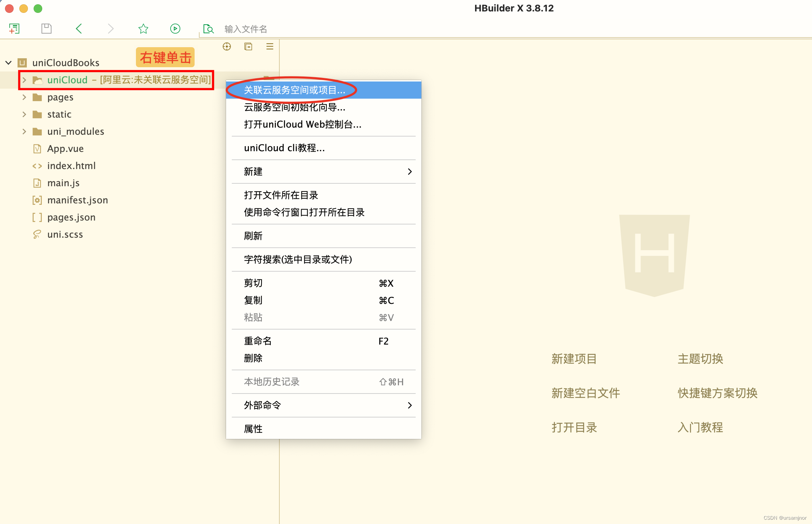Open the project panel hamburger menu
812x524 pixels.
pos(270,46)
